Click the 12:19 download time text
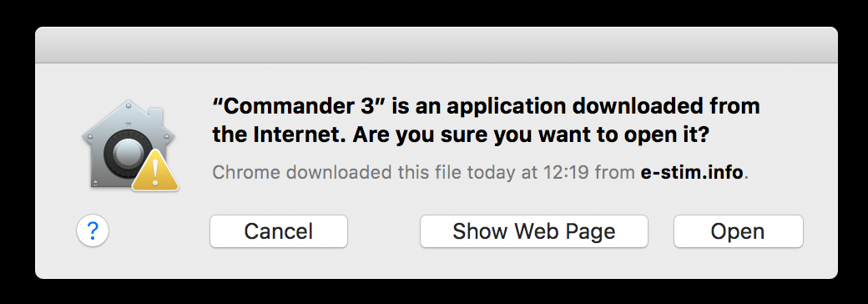The height and width of the screenshot is (304, 868). [566, 172]
